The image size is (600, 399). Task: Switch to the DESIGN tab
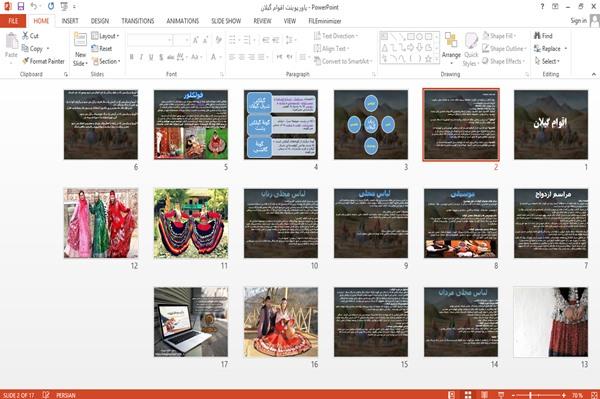100,21
